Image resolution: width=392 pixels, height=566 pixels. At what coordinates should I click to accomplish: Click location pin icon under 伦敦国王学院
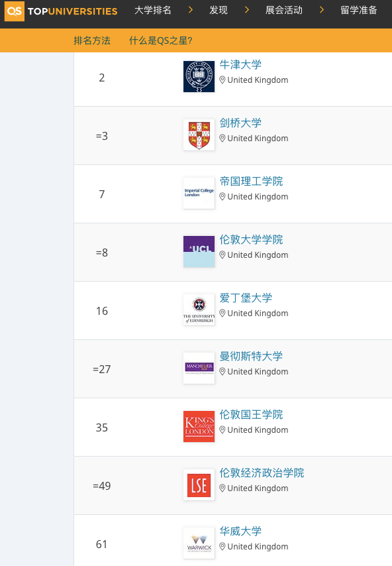(x=222, y=430)
